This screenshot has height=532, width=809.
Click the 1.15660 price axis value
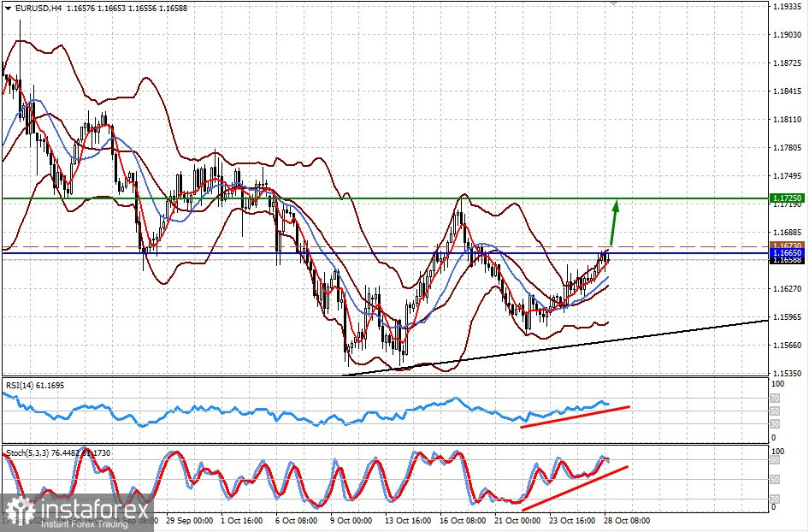point(788,346)
